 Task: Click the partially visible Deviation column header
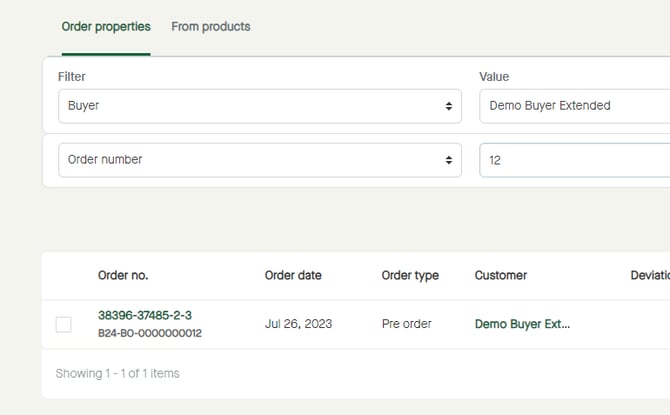coord(649,275)
